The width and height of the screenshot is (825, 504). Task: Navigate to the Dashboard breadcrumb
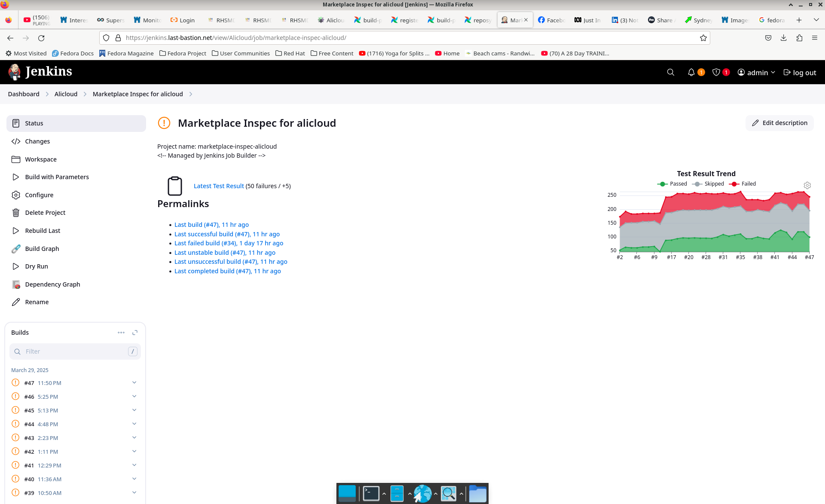pos(23,94)
